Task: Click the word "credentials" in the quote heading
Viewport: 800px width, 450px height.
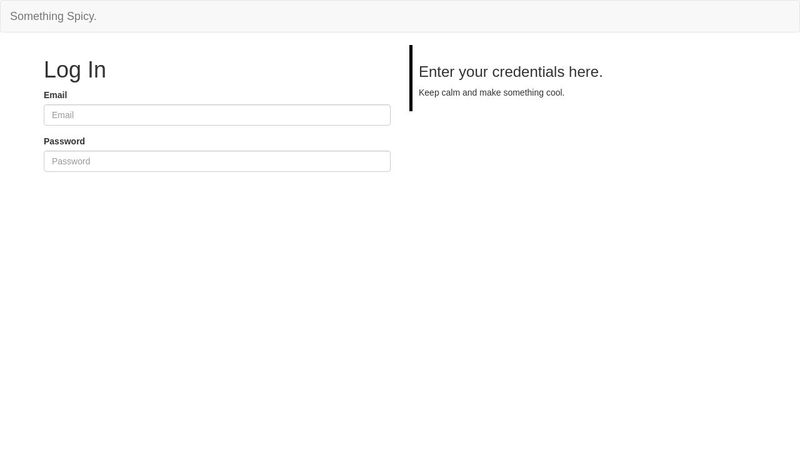Action: point(528,72)
